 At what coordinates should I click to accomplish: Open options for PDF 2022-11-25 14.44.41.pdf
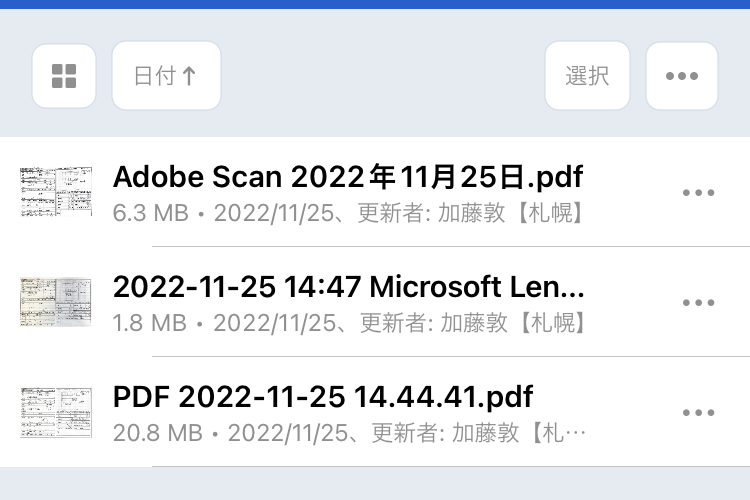tap(698, 412)
